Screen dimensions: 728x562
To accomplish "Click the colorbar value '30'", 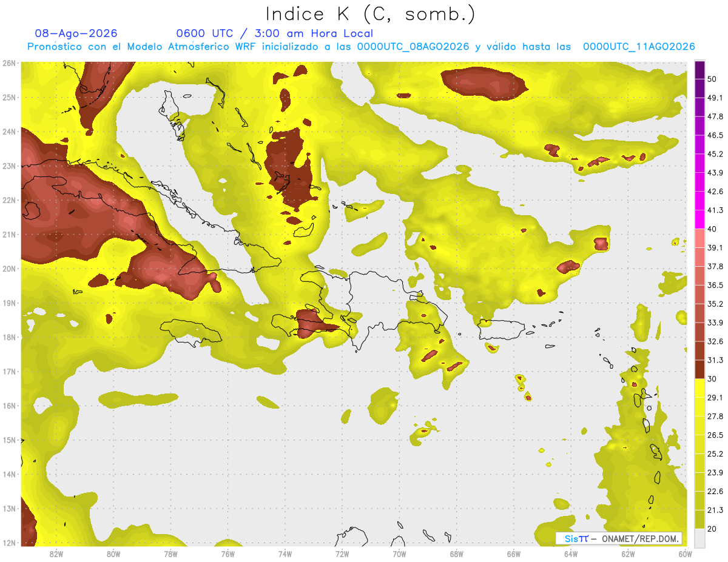I will point(712,379).
